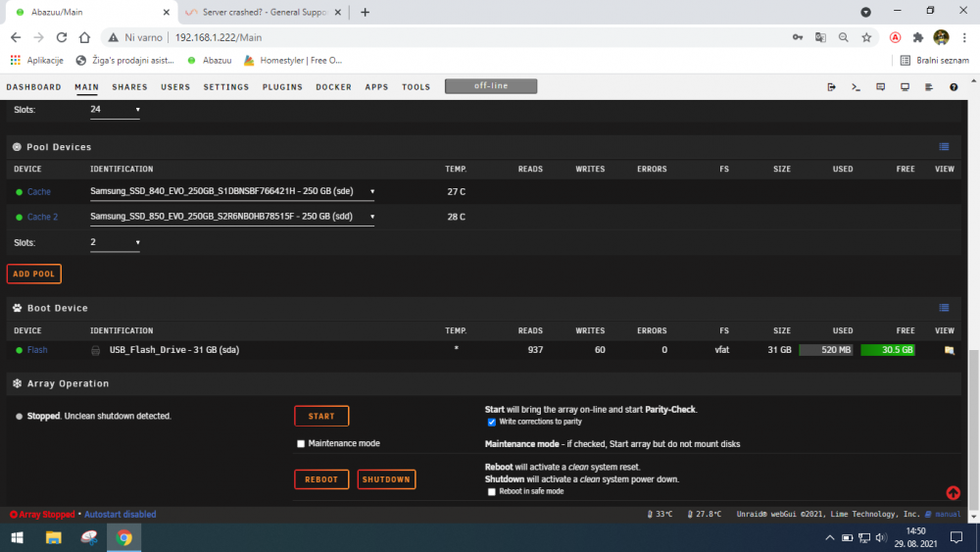
Task: Click the Unraid logout icon
Action: [831, 87]
